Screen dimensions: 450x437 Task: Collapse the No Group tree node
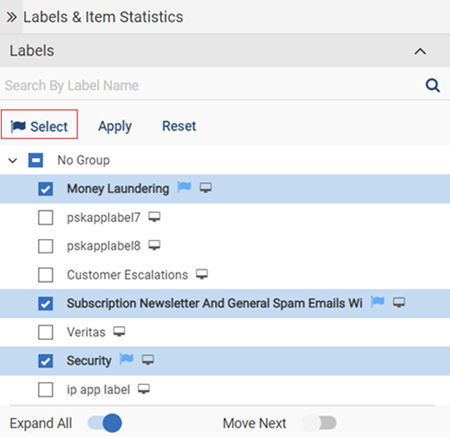[x=13, y=161]
